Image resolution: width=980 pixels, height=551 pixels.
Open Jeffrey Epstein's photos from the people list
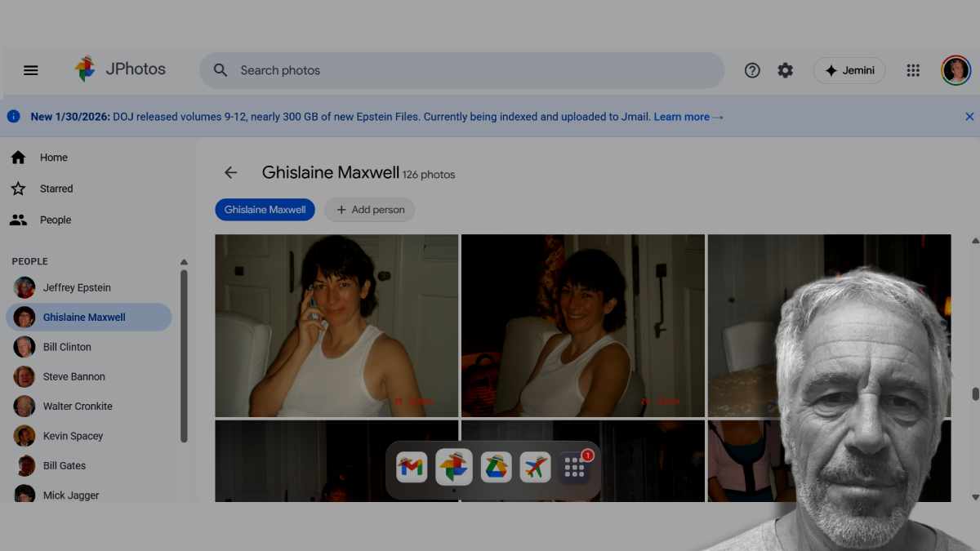(78, 287)
